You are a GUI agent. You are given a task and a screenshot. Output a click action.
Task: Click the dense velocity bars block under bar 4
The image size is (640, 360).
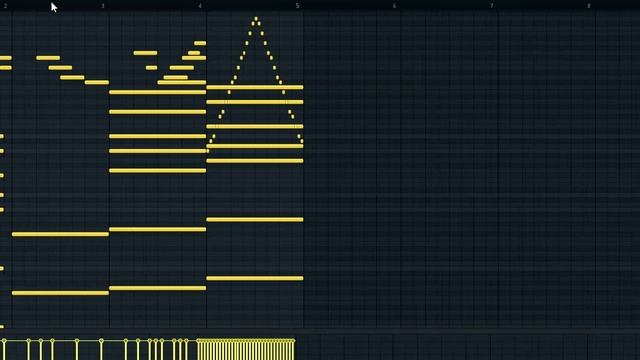click(246, 349)
